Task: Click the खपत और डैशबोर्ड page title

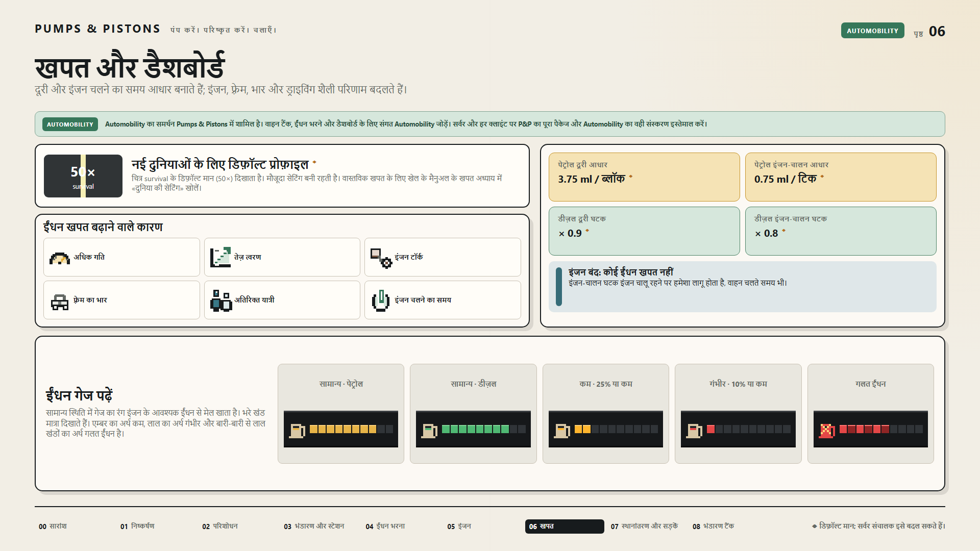Action: pos(130,66)
